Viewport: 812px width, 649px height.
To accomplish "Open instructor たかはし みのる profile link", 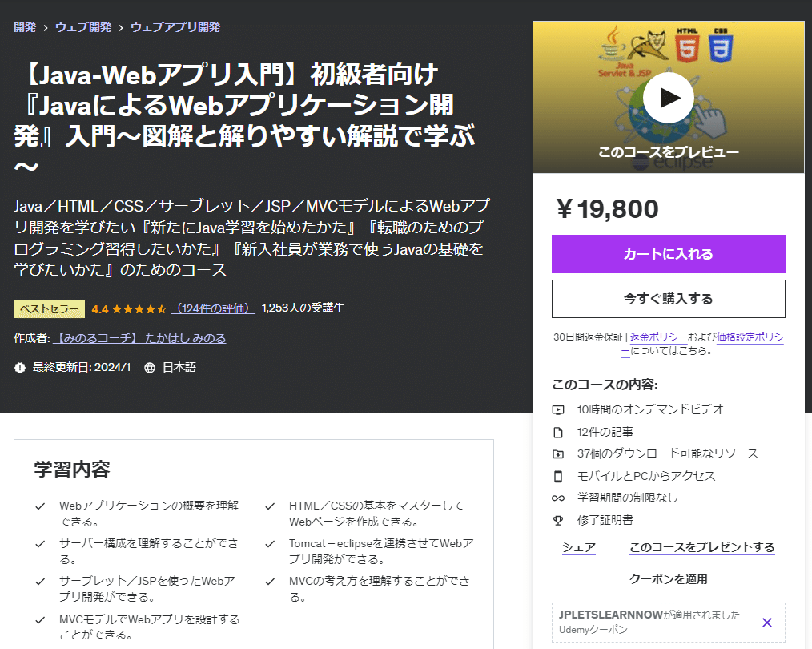I will tap(140, 338).
